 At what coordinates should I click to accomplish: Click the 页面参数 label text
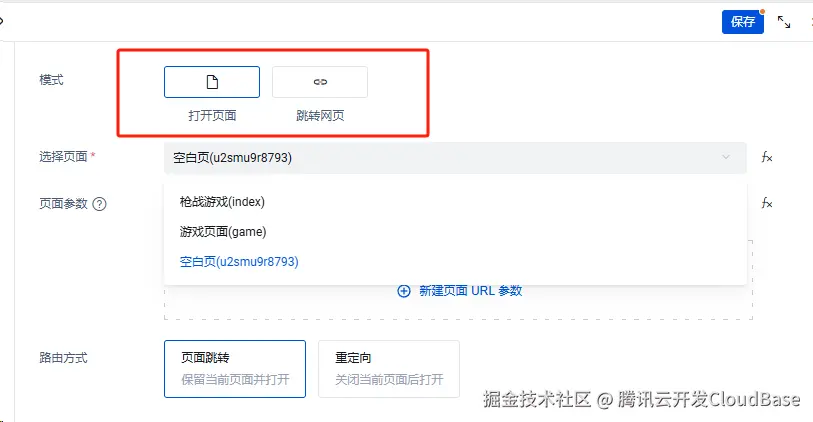click(63, 204)
